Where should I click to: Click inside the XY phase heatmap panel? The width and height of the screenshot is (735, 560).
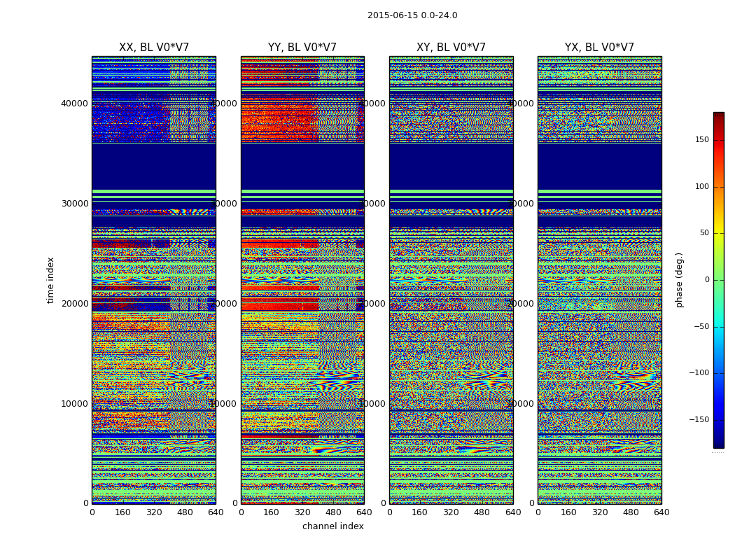point(451,280)
